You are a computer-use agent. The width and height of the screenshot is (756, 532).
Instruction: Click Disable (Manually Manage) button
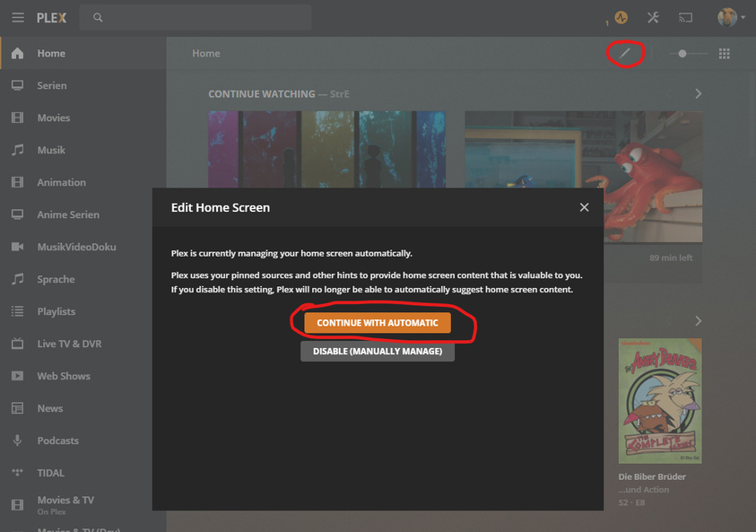[378, 351]
